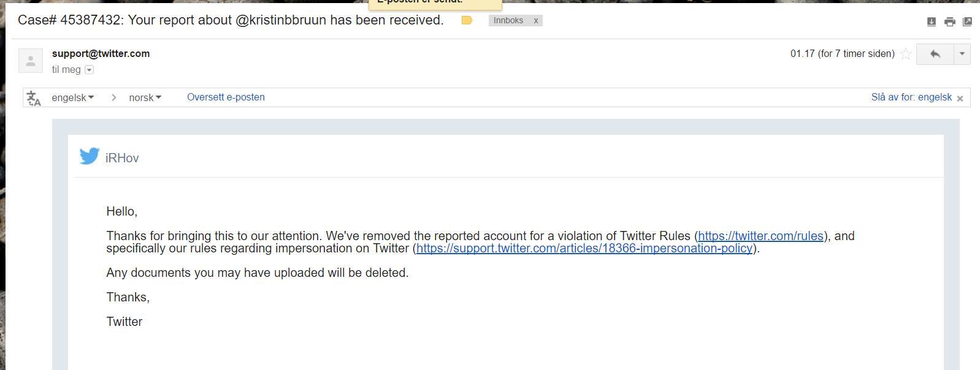Open the twitter.com/rules link
This screenshot has height=370, width=980.
(760, 236)
